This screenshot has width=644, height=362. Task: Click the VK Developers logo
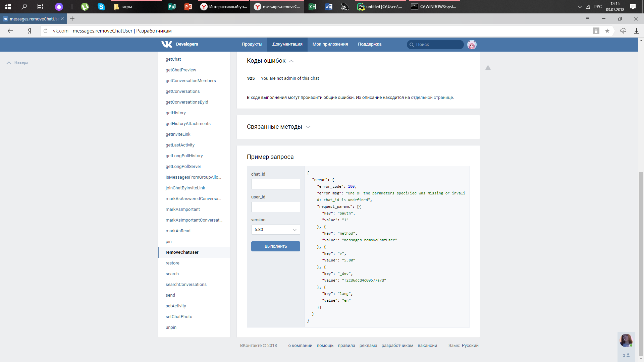pos(179,44)
